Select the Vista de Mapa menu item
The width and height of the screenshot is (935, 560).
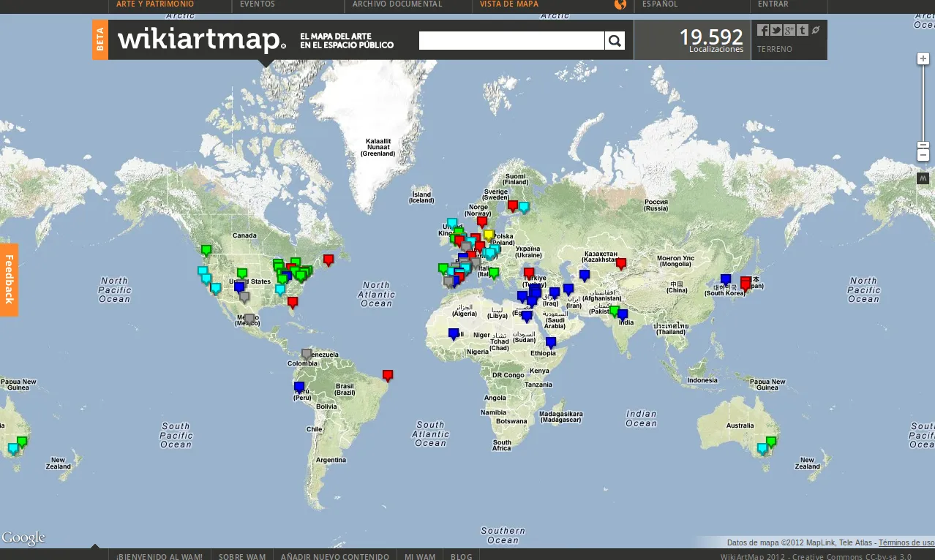coord(509,4)
